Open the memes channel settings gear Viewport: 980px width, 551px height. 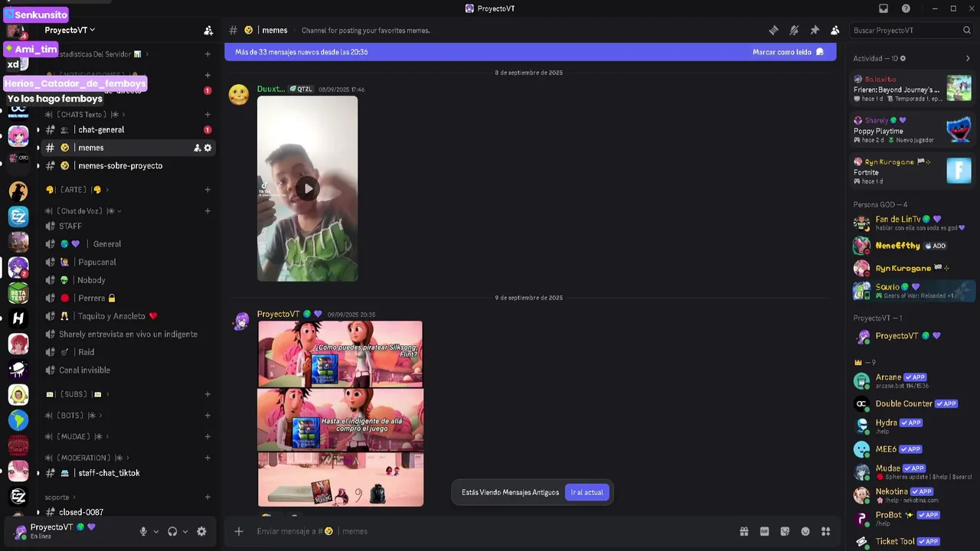pyautogui.click(x=207, y=148)
